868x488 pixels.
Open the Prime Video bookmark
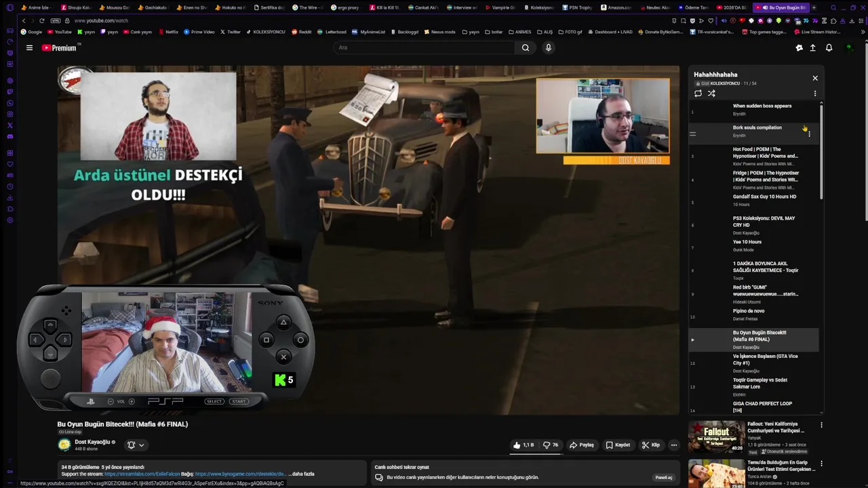199,32
